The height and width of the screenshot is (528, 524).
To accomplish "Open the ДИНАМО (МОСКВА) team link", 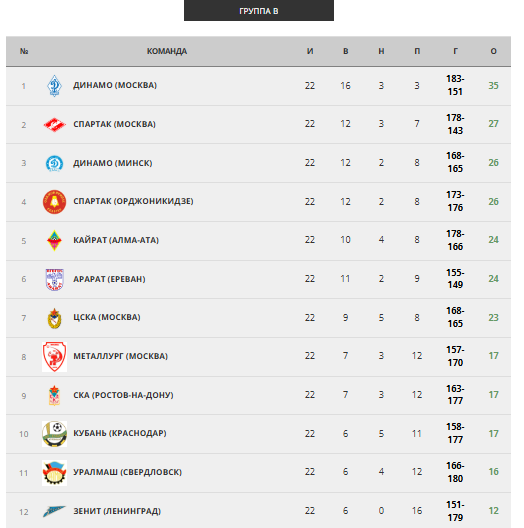I will pos(115,85).
